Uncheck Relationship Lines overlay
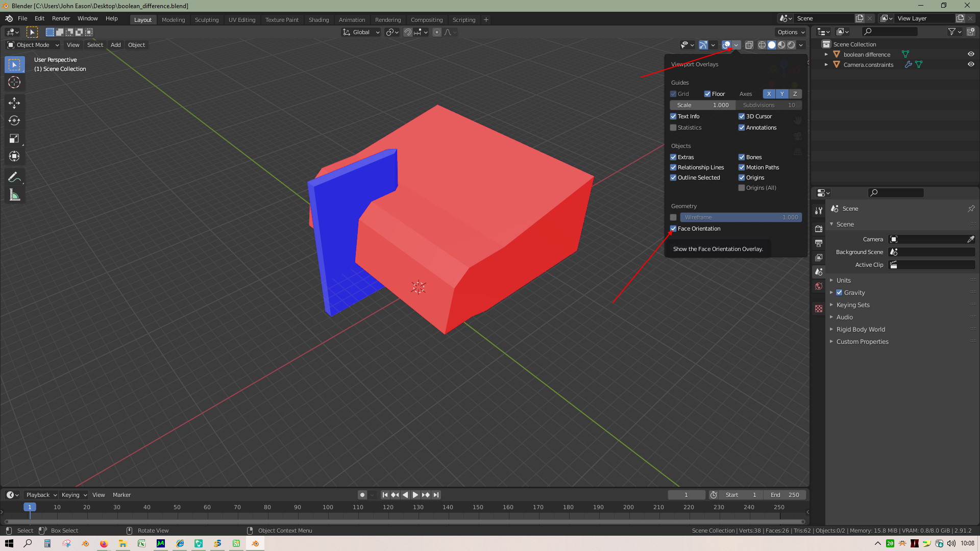 click(673, 167)
